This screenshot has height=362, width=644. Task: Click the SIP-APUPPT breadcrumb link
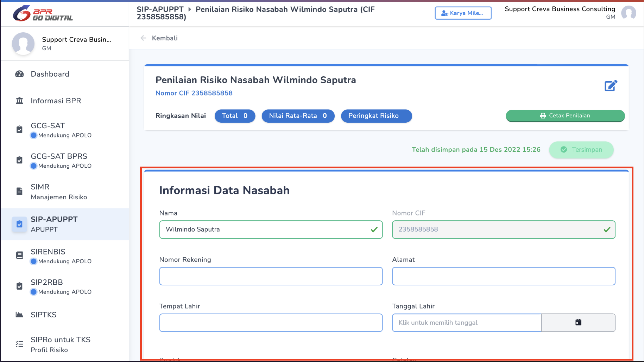click(160, 9)
